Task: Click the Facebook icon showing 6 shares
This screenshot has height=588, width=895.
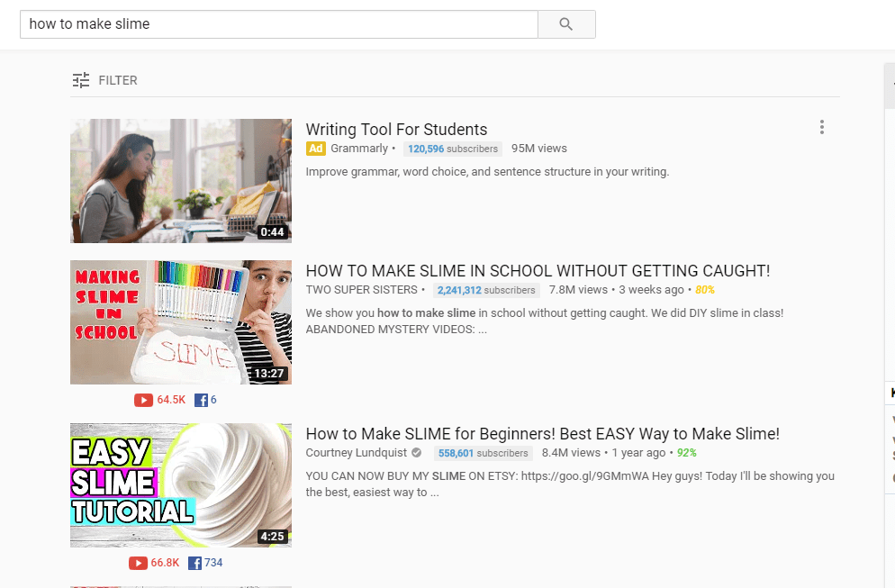Action: pos(201,400)
